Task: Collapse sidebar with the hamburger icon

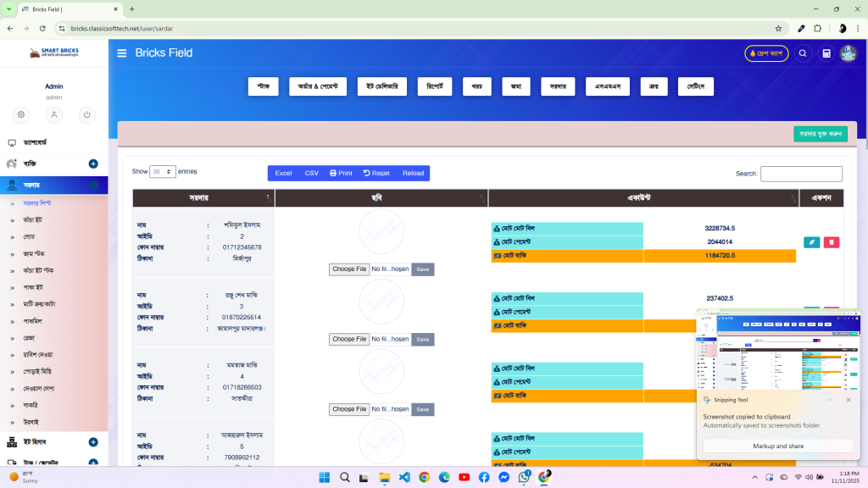Action: click(x=121, y=53)
